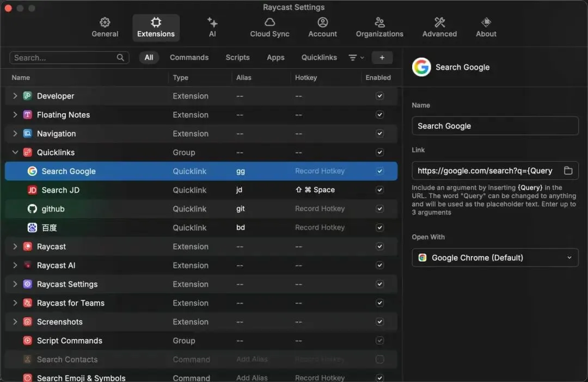
Task: Open the Cloud Sync tab
Action: point(269,27)
